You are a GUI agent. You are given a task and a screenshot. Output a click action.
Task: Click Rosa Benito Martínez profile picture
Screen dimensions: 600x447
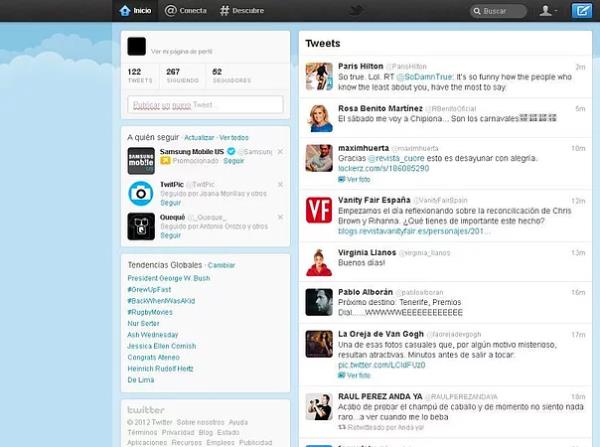[319, 118]
